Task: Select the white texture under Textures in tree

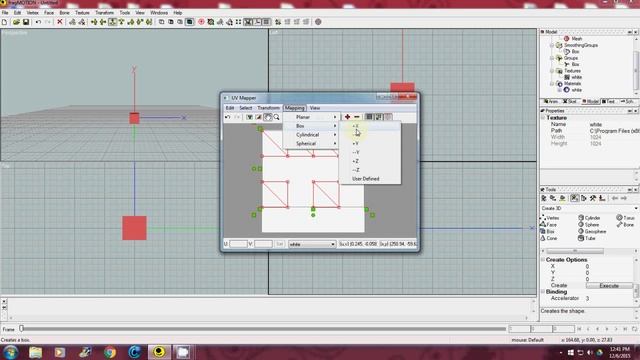Action: (573, 77)
